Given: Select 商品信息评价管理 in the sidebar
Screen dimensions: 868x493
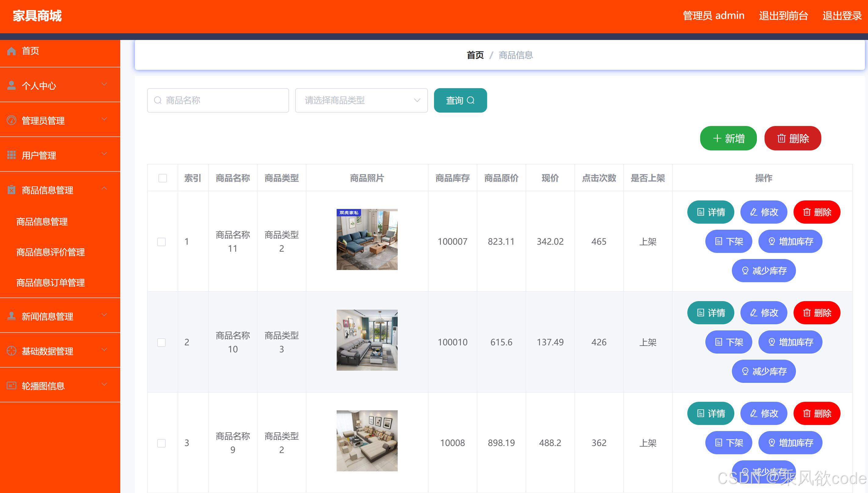Looking at the screenshot, I should 50,252.
